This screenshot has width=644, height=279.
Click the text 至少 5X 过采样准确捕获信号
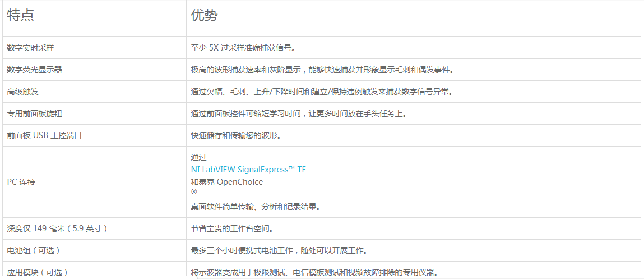[x=244, y=48]
